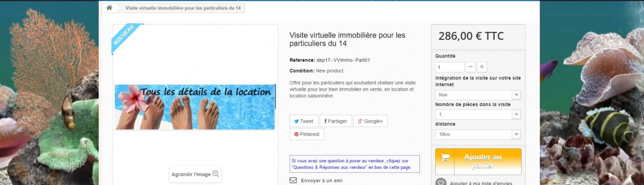Screen dimensions: 644x185
Task: Click the vendor question notice box
Action: coord(355,164)
